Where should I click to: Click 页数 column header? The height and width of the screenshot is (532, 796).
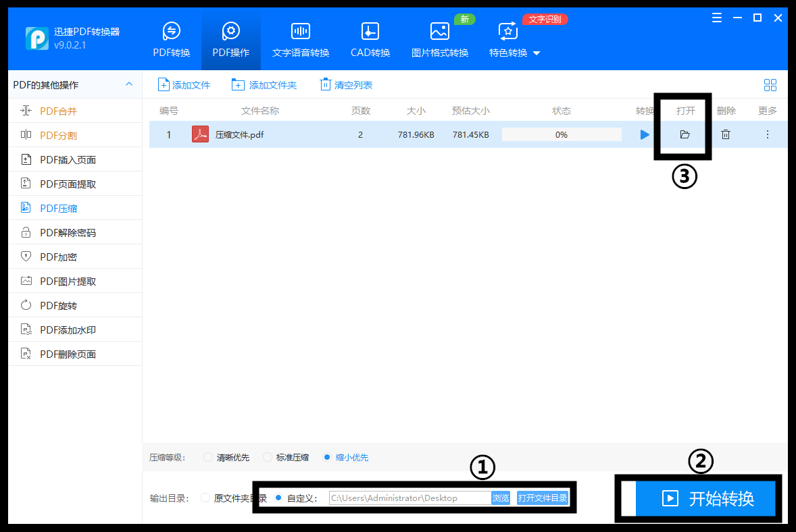(x=361, y=111)
